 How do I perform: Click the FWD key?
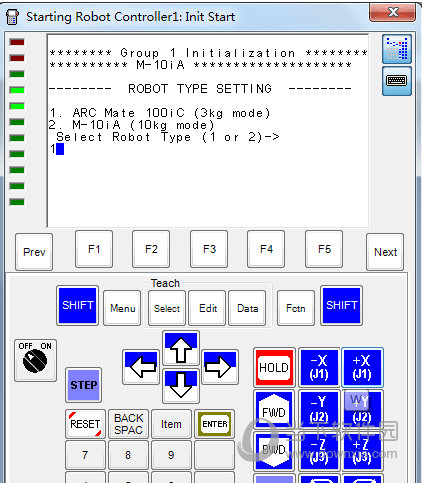coord(274,410)
